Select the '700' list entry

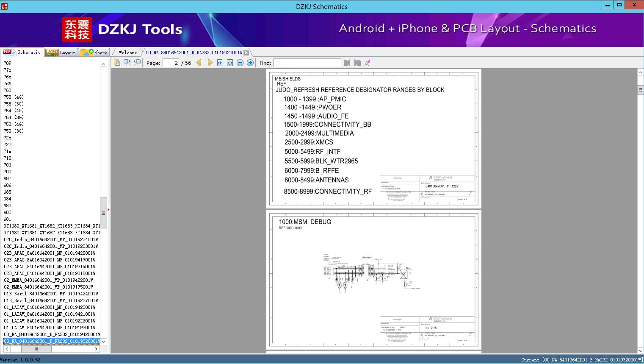[x=8, y=172]
